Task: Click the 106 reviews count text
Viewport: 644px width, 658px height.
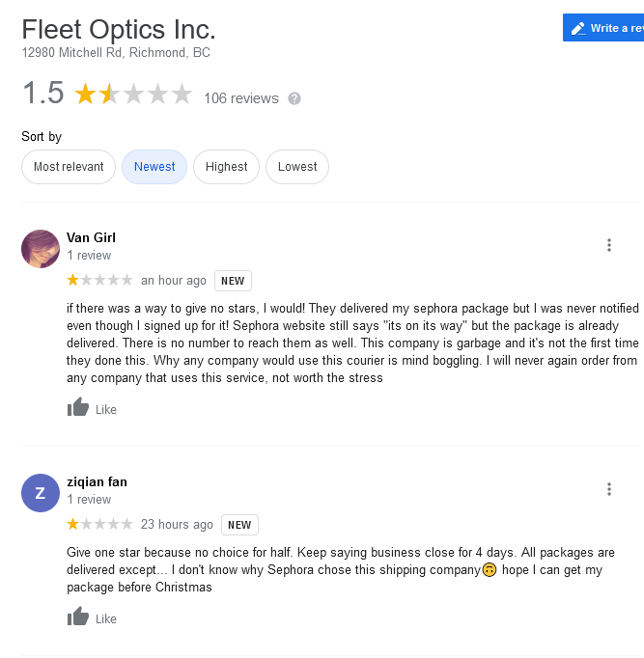Action: point(240,98)
